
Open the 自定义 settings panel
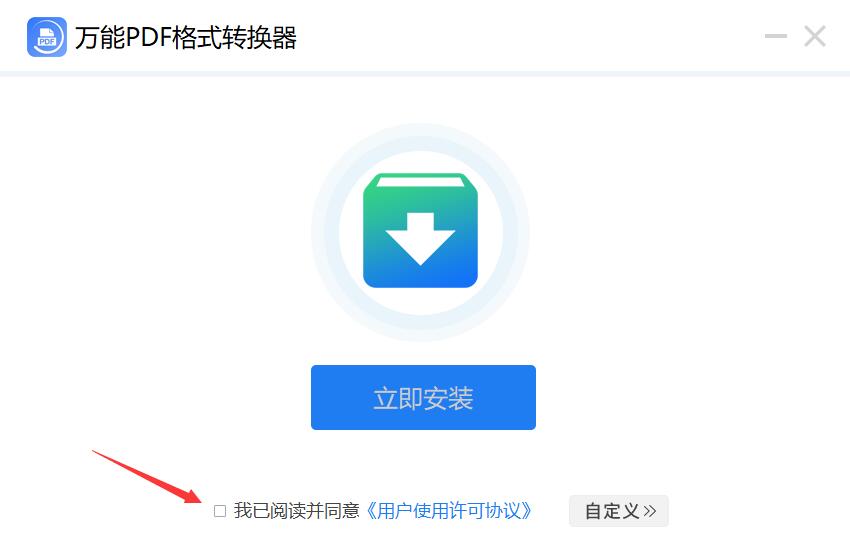[619, 511]
